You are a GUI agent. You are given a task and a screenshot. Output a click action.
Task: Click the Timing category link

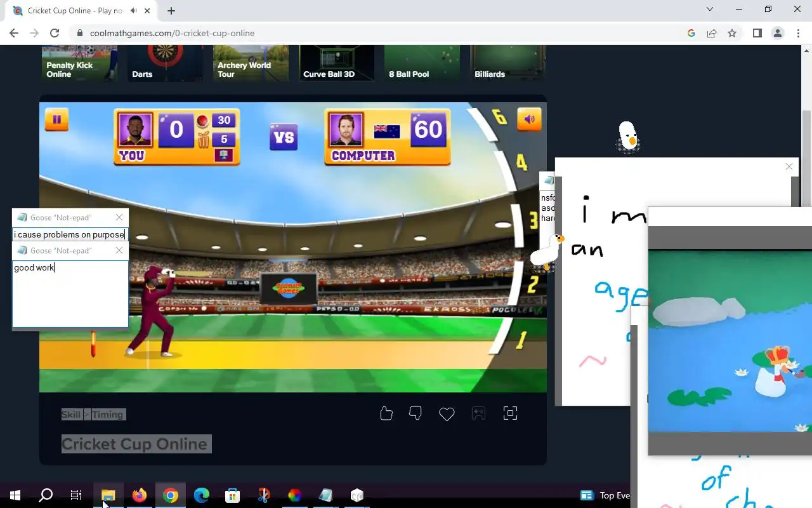point(107,415)
